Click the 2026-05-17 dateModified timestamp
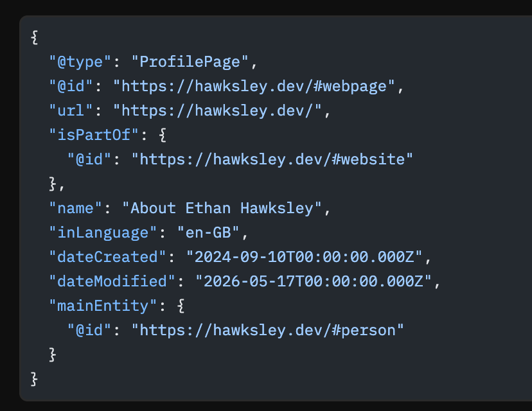 pos(314,282)
